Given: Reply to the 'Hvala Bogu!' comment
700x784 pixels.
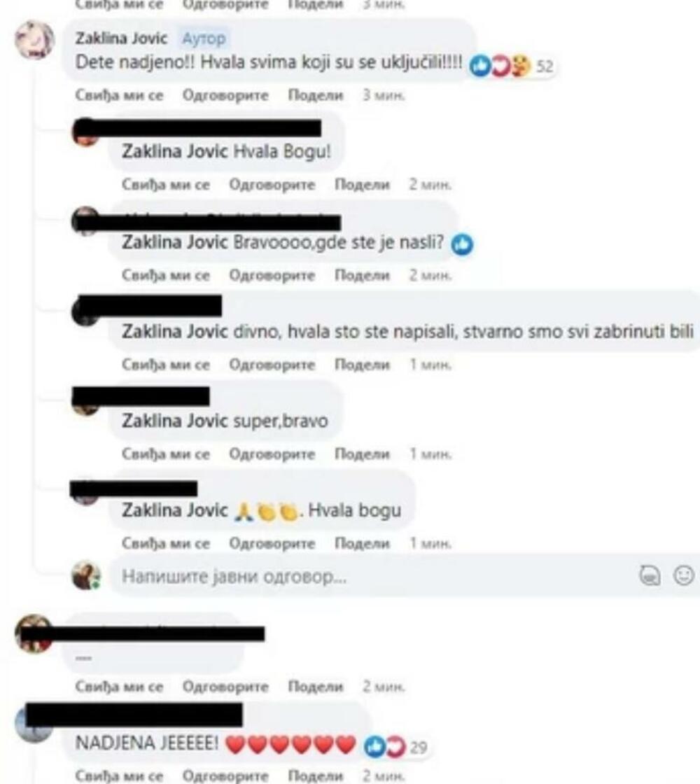Looking at the screenshot, I should click(272, 185).
